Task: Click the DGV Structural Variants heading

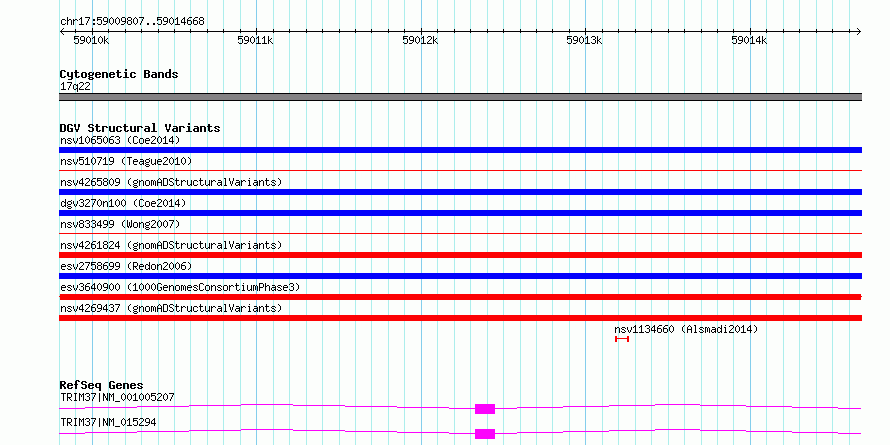Action: point(140,128)
